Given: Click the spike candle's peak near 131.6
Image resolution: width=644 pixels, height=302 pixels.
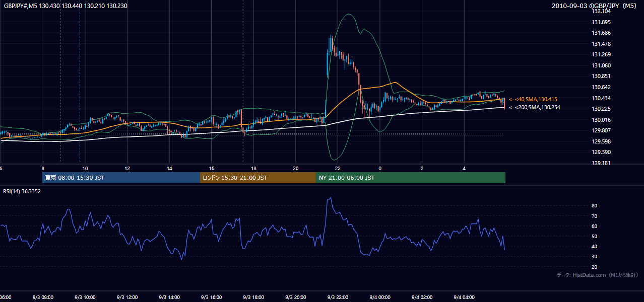Looking at the screenshot, I should 331,36.
